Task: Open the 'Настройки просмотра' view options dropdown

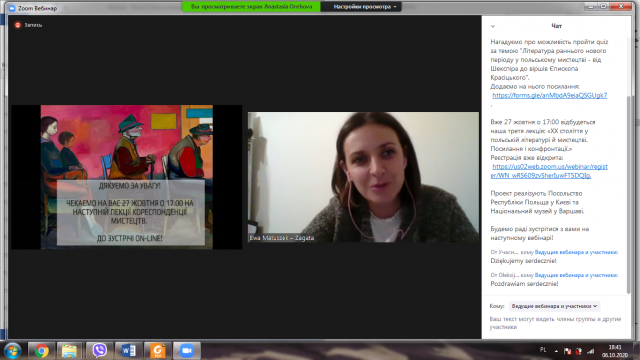Action: (364, 7)
